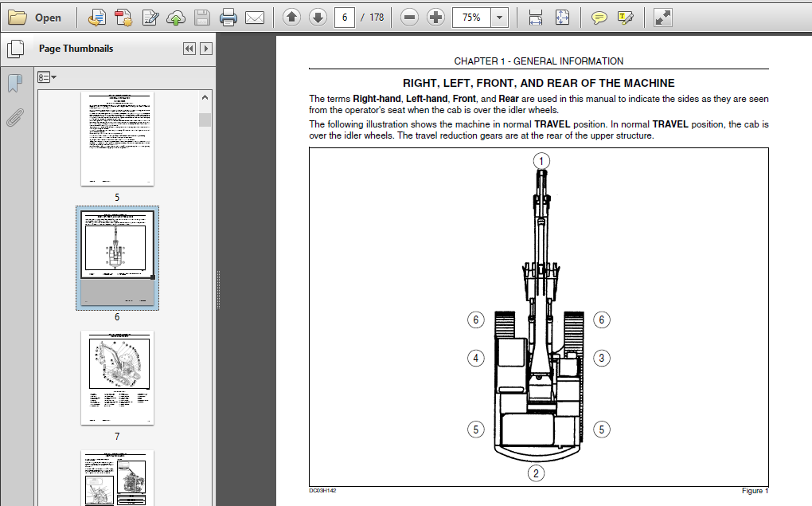Click the print file icon
The height and width of the screenshot is (506, 812).
point(228,18)
